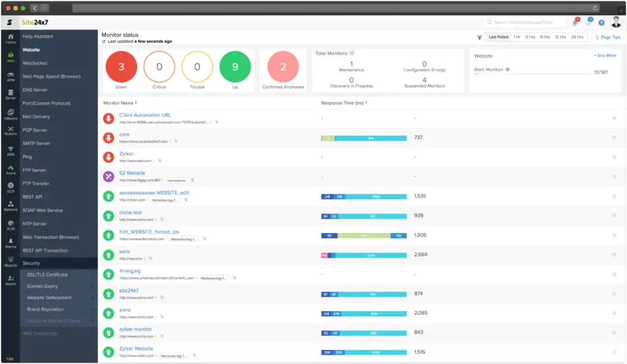Click the browser address bar

(x=336, y=8)
